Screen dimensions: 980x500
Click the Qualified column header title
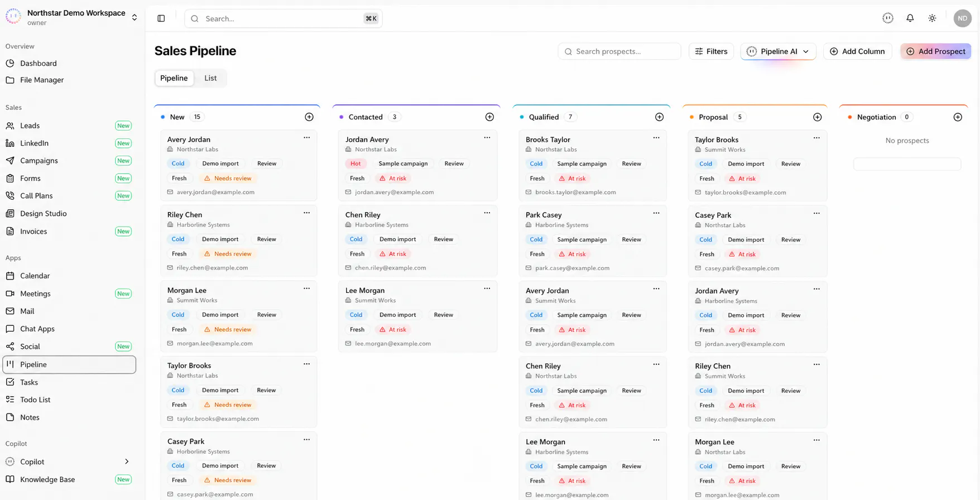coord(544,117)
